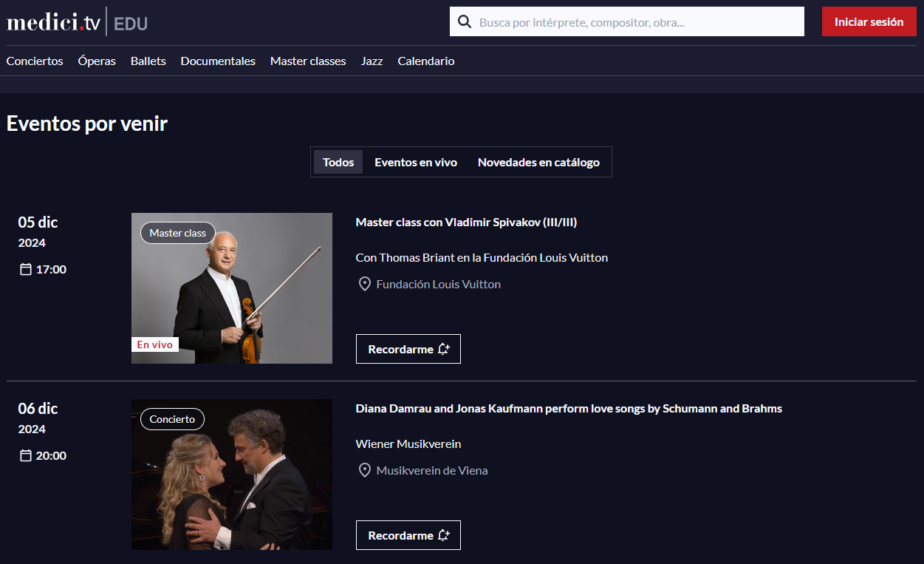Open the Damrau and Kaufmann concert thumbnail
Image resolution: width=924 pixels, height=564 pixels.
click(232, 475)
